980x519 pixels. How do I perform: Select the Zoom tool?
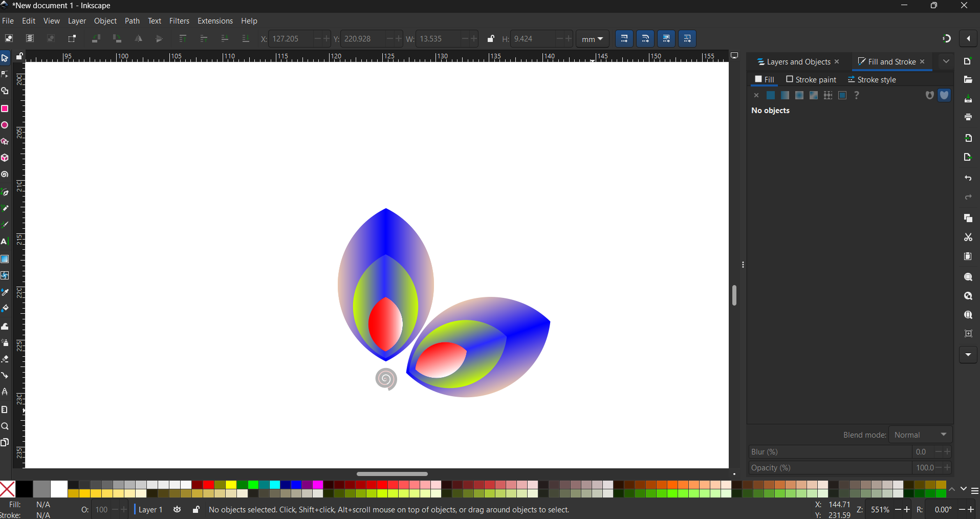tap(5, 426)
